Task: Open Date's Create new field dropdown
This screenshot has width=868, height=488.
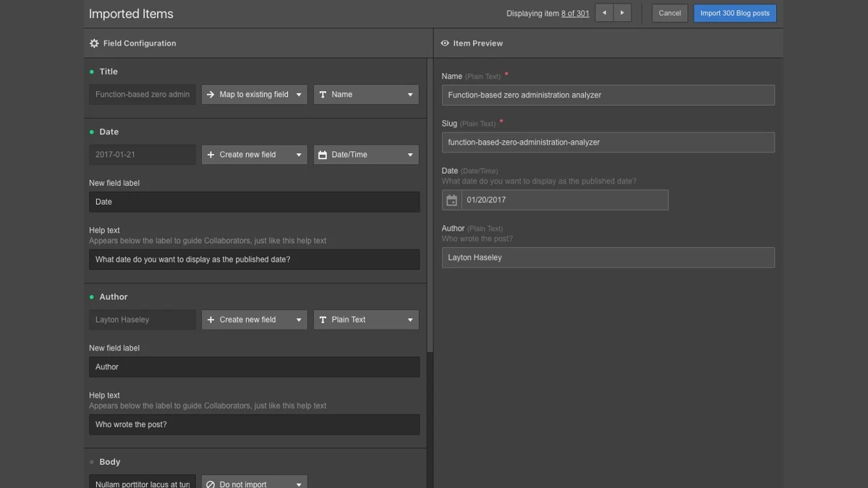Action: [x=255, y=155]
